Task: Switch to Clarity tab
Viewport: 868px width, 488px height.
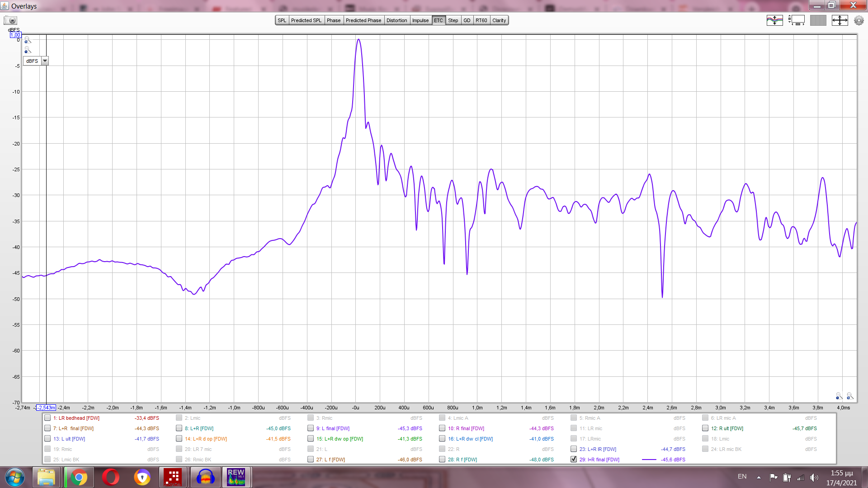Action: point(499,20)
